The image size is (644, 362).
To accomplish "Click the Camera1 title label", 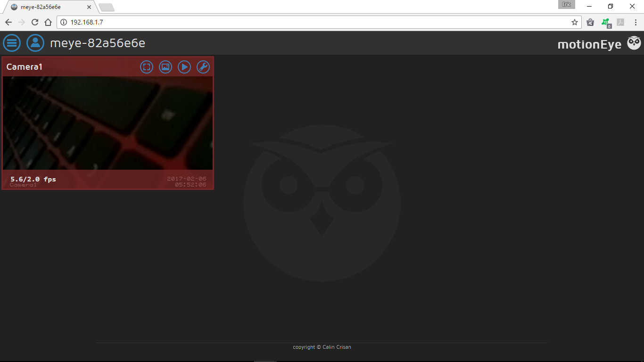I will (24, 66).
